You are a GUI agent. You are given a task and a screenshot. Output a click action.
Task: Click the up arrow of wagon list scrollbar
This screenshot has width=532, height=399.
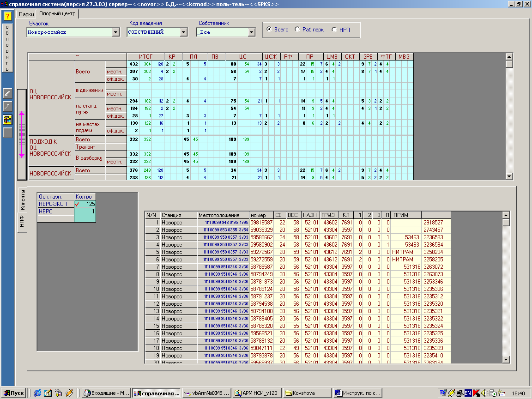click(x=506, y=215)
